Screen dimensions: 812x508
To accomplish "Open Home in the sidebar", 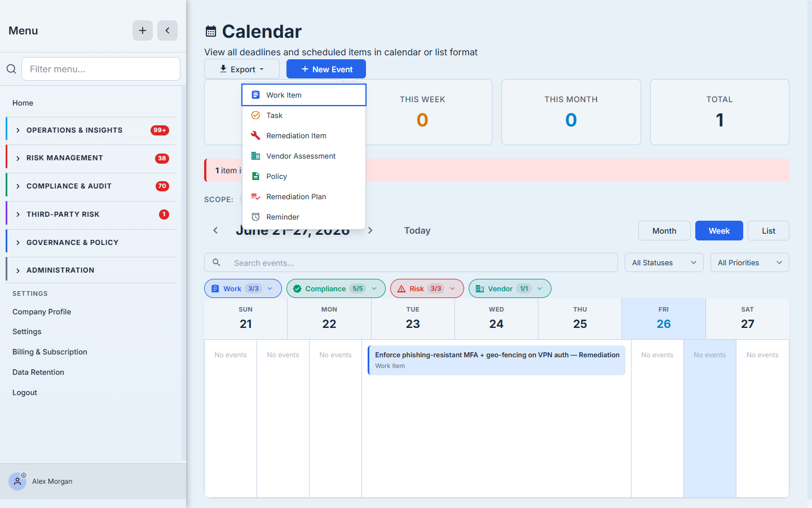I will [23, 103].
